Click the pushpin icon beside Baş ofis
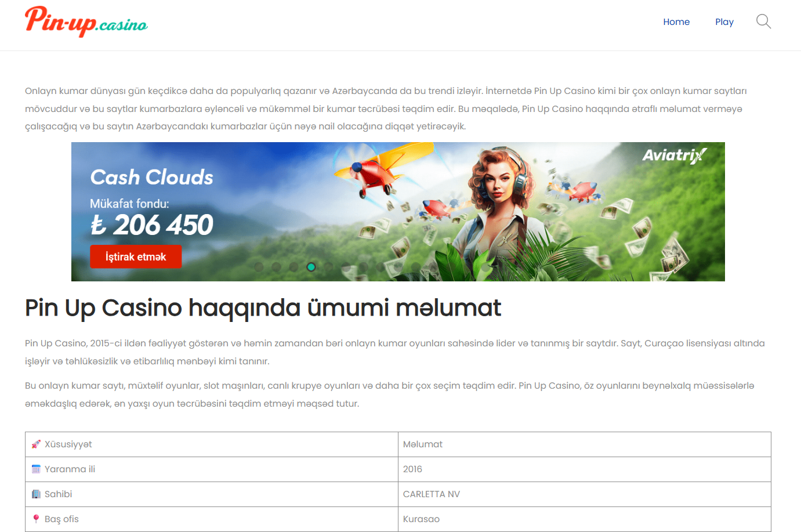 [36, 519]
